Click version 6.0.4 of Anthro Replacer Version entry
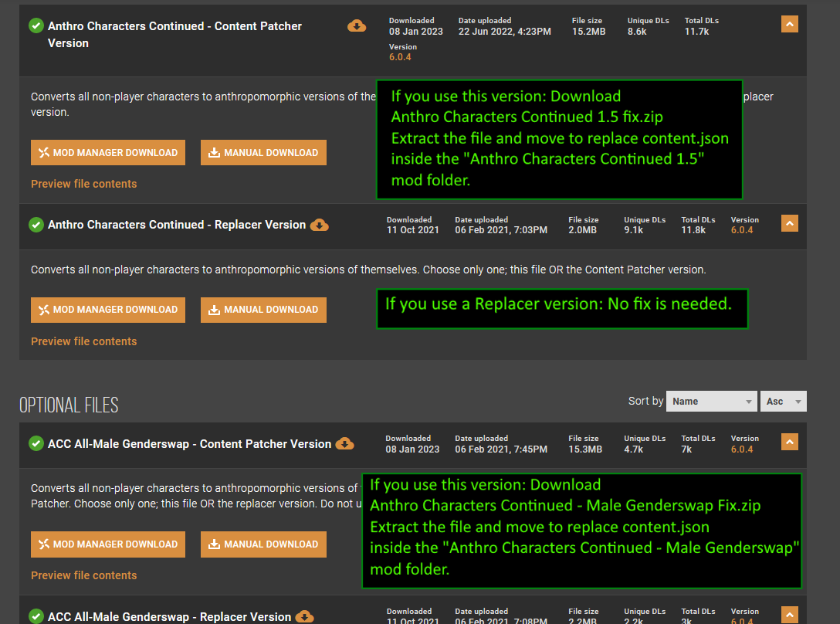The height and width of the screenshot is (624, 840). pyautogui.click(x=742, y=230)
